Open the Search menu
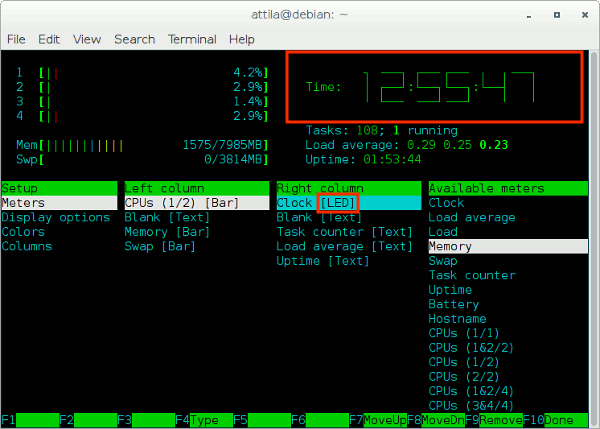Image resolution: width=600 pixels, height=429 pixels. tap(135, 39)
